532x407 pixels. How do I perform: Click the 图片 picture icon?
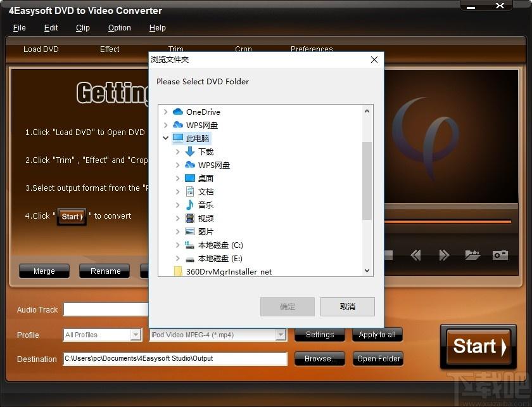(x=190, y=231)
